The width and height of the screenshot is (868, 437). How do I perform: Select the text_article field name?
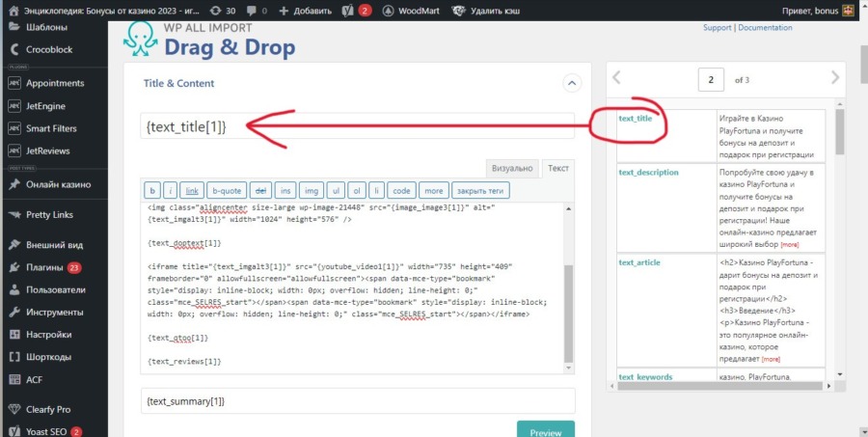(639, 262)
